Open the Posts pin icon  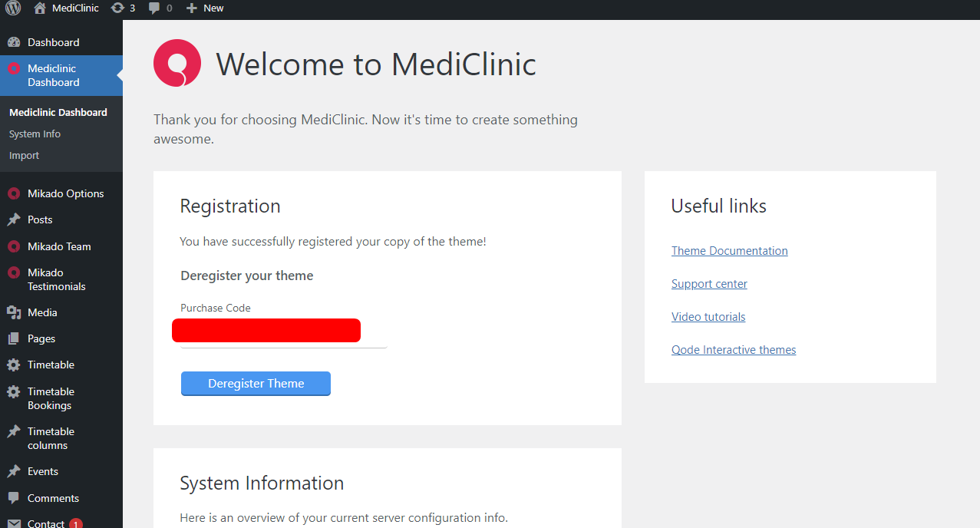click(x=14, y=219)
